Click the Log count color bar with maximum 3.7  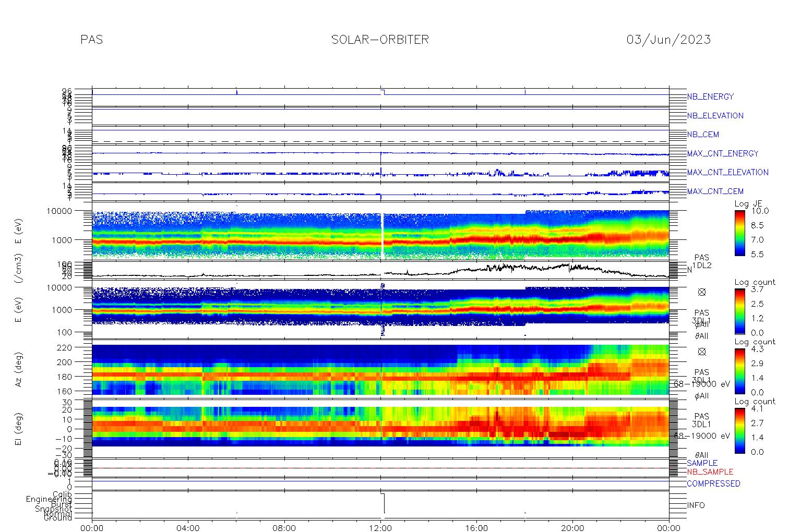(x=740, y=311)
